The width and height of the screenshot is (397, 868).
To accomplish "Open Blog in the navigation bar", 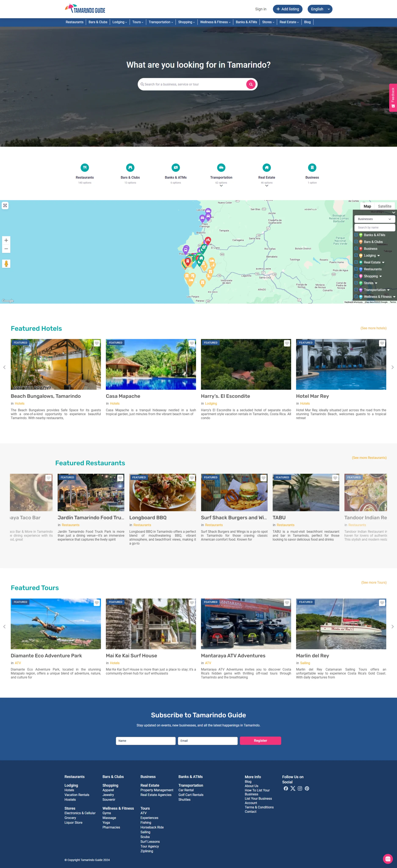I will pyautogui.click(x=307, y=22).
